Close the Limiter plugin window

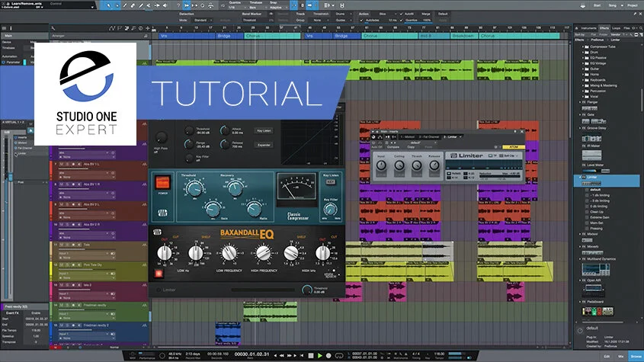pyautogui.click(x=522, y=132)
